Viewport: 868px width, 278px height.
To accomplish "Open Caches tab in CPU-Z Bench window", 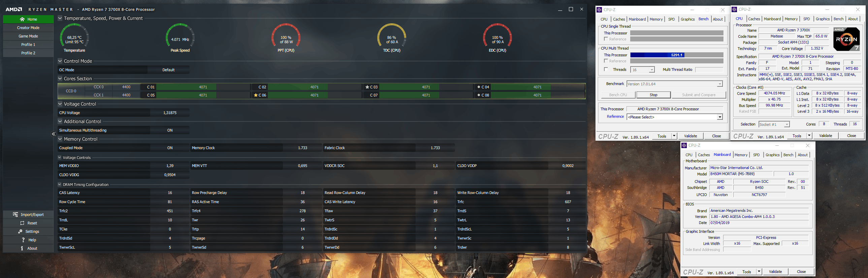I will [619, 19].
